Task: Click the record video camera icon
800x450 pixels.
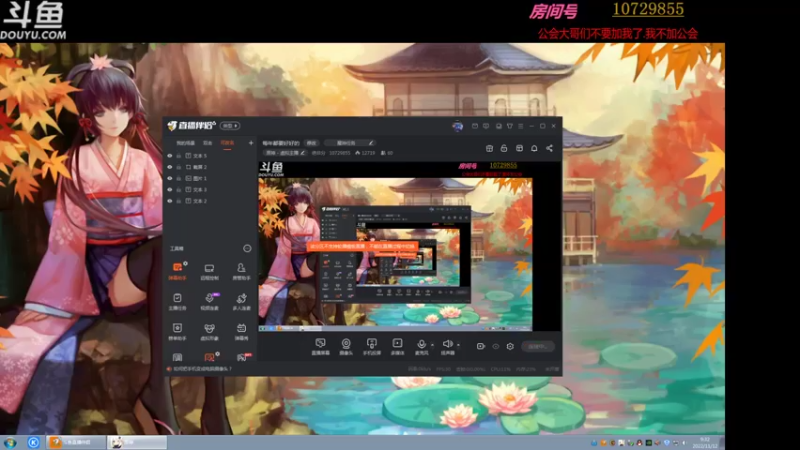Action: pyautogui.click(x=481, y=346)
